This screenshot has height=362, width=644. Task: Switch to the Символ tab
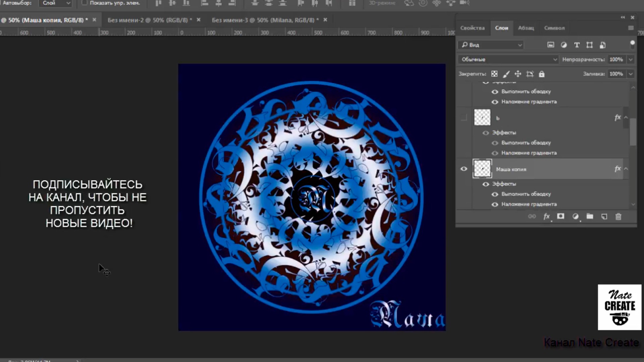(554, 28)
